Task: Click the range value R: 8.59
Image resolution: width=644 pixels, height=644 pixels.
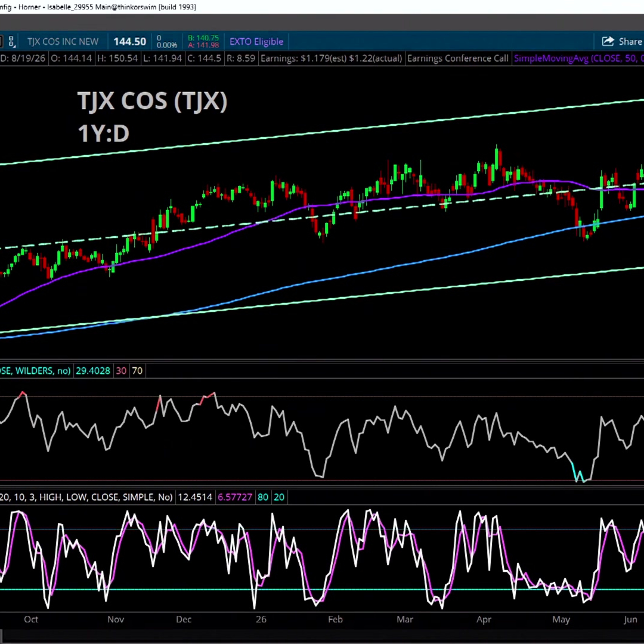Action: click(x=241, y=58)
